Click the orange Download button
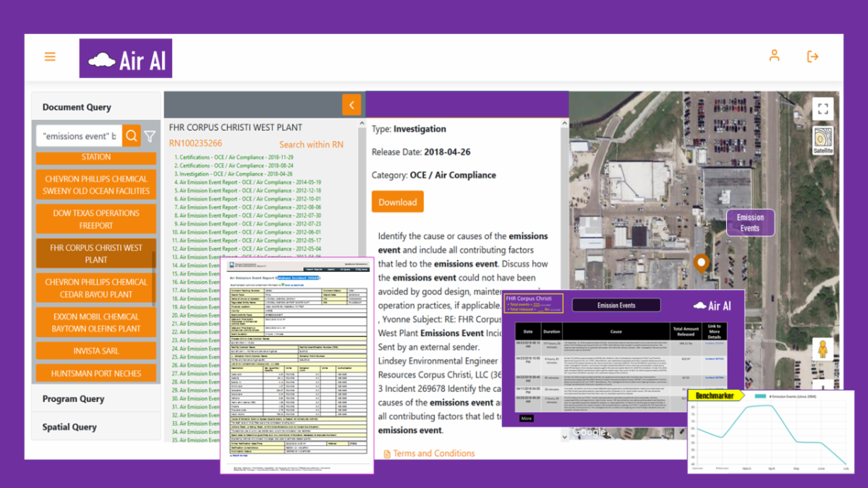868x488 pixels. [x=397, y=202]
